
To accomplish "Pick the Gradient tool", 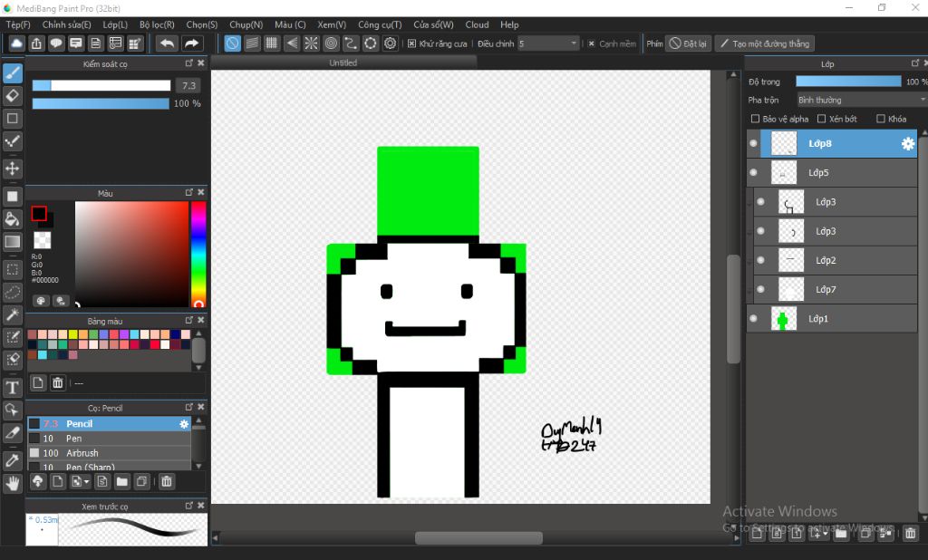I will pos(13,242).
